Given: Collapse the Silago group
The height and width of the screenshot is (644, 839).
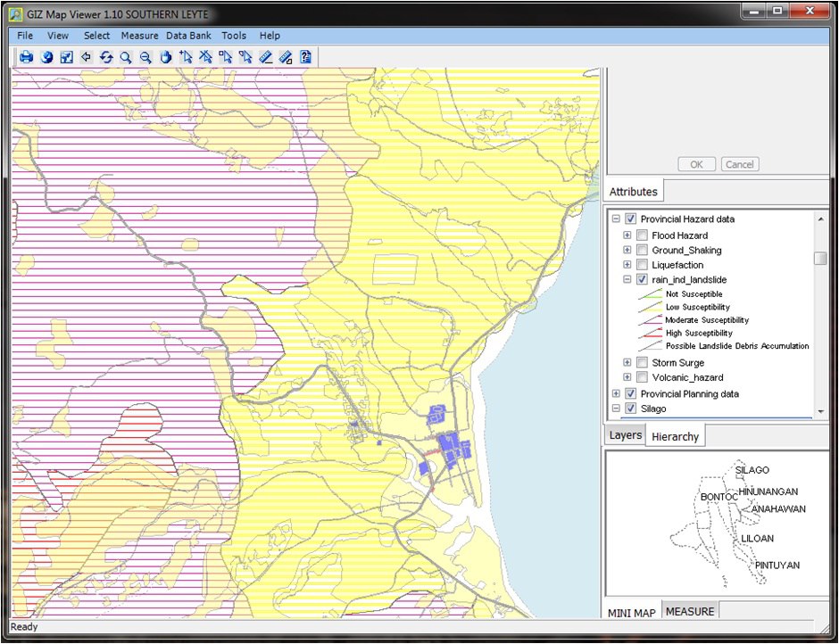Looking at the screenshot, I should click(x=616, y=409).
